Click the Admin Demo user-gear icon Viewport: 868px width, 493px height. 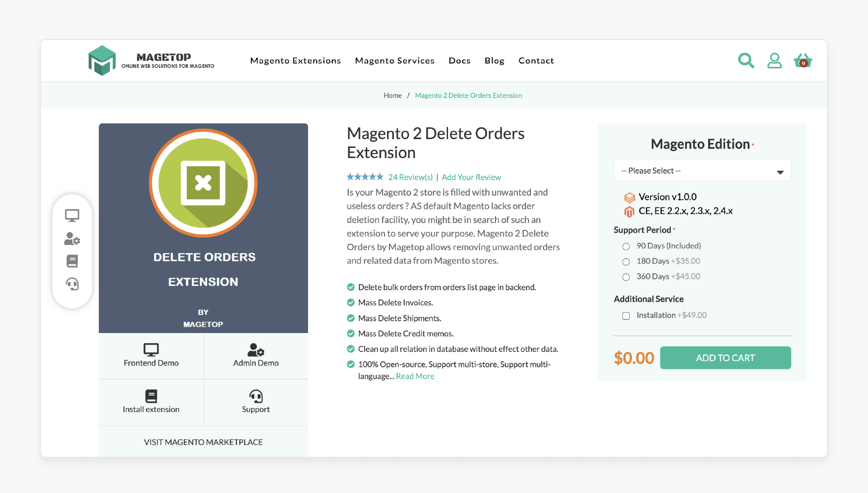tap(256, 350)
